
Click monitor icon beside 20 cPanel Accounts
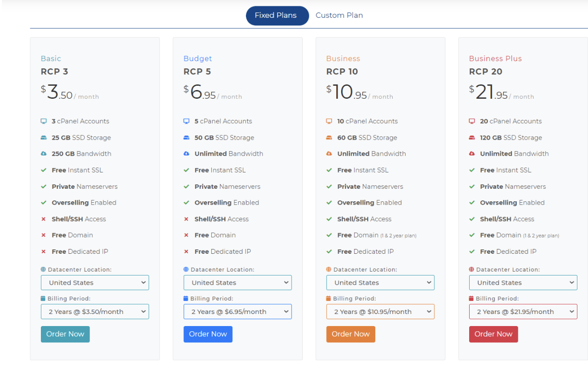click(x=472, y=121)
